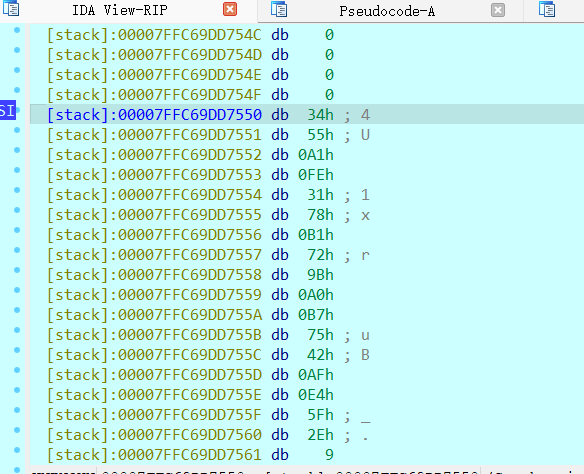Click the 55h value on line 7551
This screenshot has height=474, width=584.
click(x=320, y=135)
